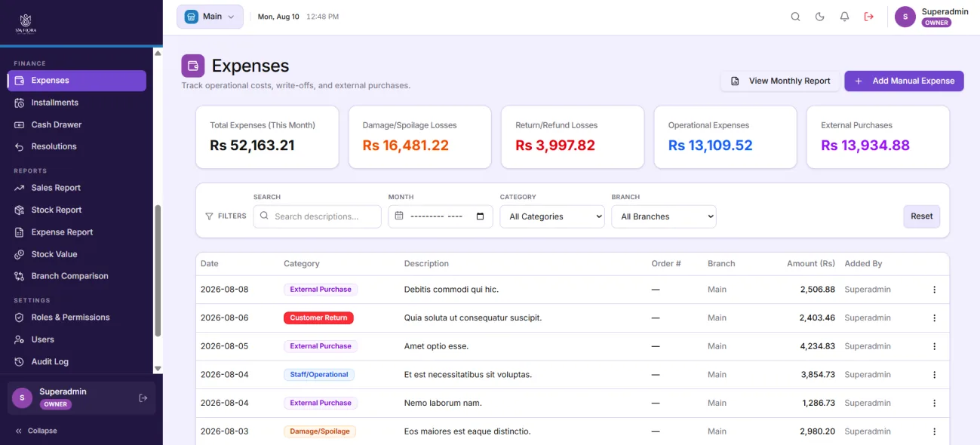
Task: Open Sales Report from sidebar
Action: pyautogui.click(x=77, y=188)
